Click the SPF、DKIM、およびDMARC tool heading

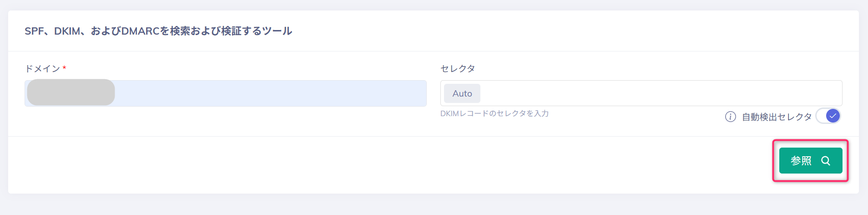(x=158, y=31)
